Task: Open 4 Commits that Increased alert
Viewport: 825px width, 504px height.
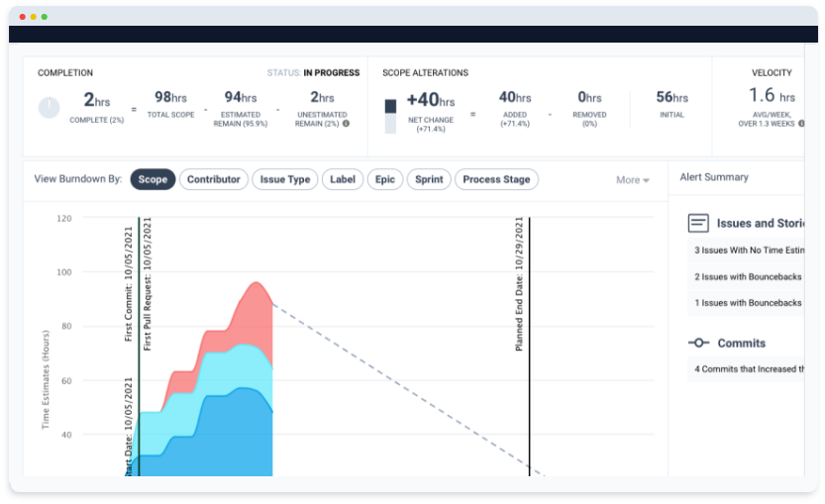Action: pos(746,369)
